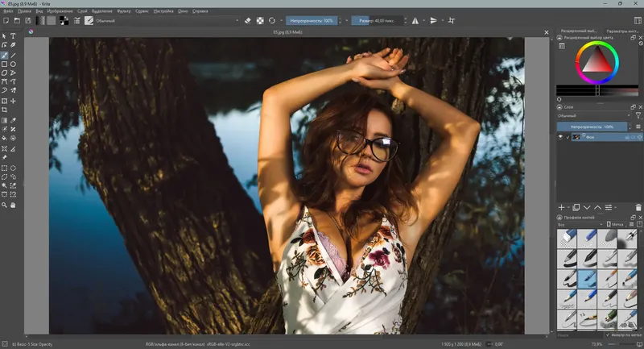Click the brush size Размер slider

click(378, 20)
